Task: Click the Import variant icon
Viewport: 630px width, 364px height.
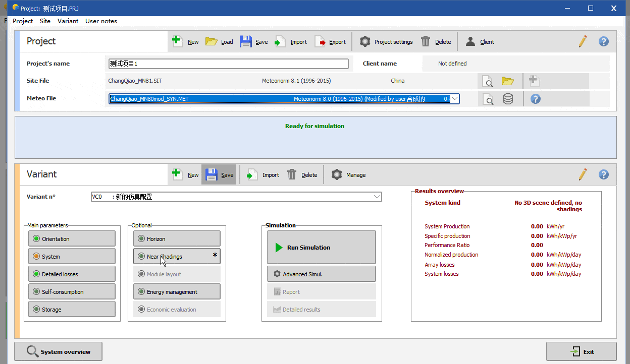Action: tap(252, 175)
